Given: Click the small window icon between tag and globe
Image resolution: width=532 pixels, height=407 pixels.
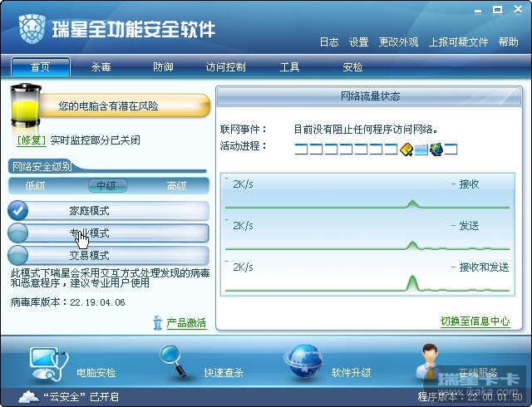Looking at the screenshot, I should click(x=421, y=150).
